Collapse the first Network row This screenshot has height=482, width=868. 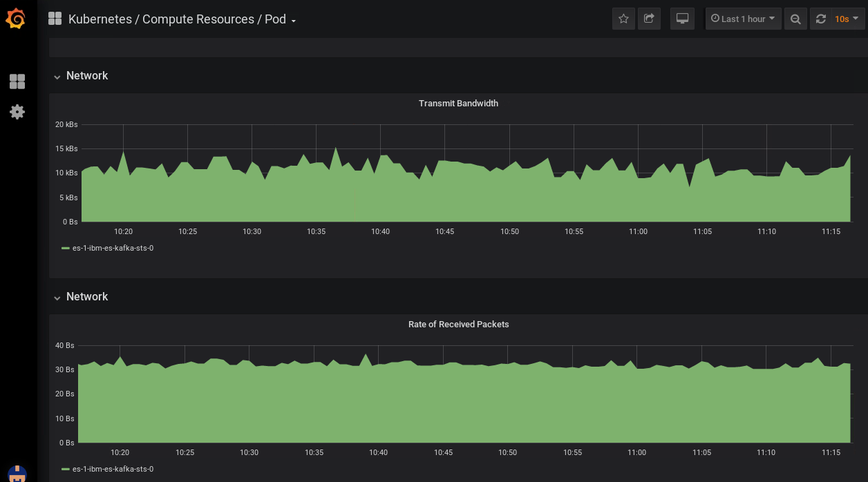[x=81, y=76]
